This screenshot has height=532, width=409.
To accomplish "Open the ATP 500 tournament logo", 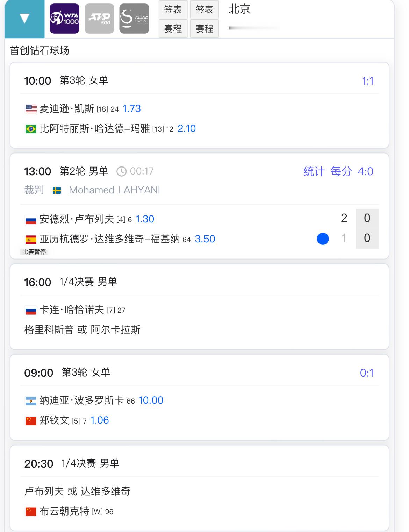I will tap(99, 19).
